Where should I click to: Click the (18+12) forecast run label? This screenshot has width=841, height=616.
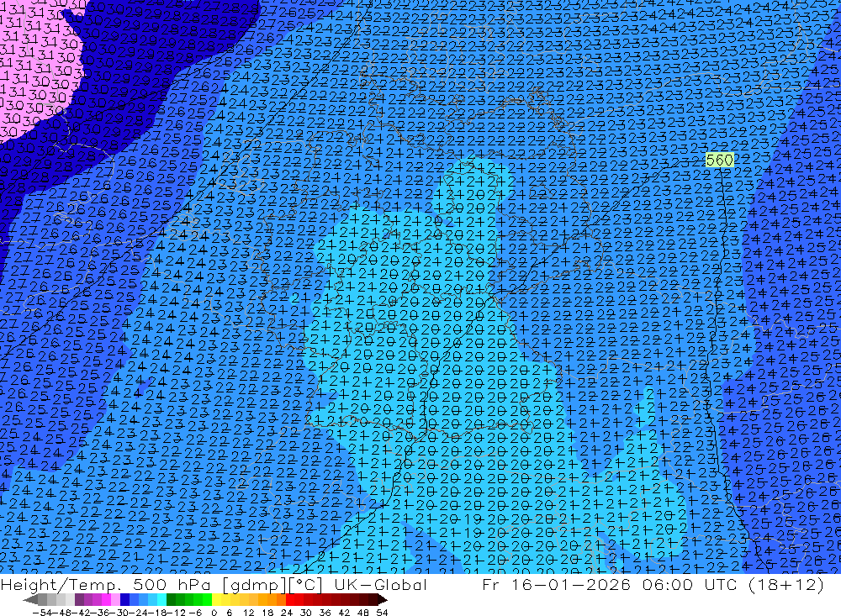785,585
